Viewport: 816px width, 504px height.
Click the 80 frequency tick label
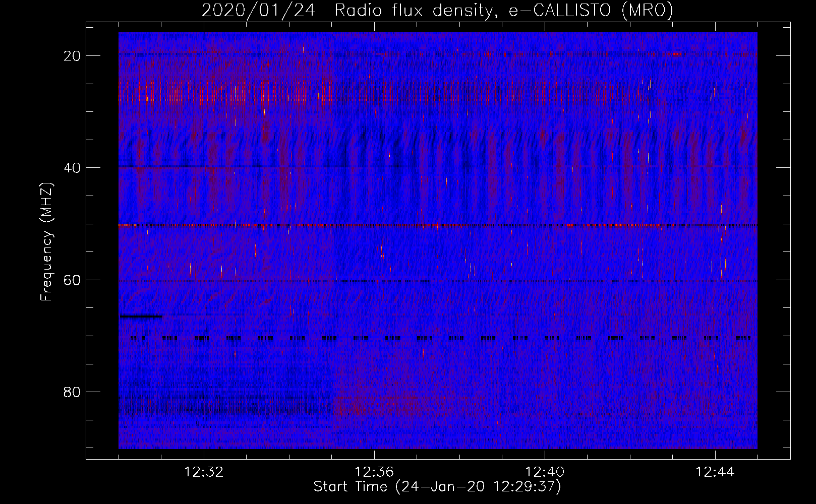73,392
